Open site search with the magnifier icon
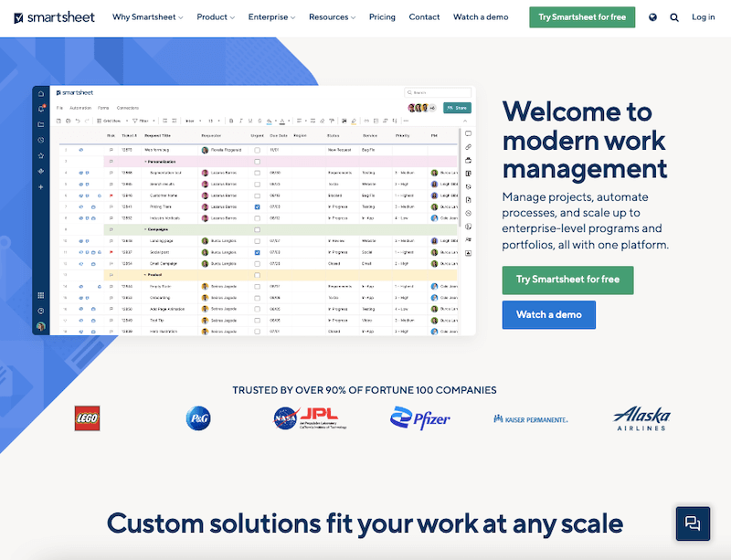 point(674,17)
